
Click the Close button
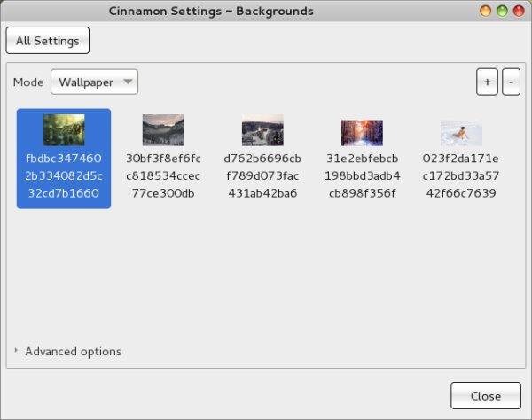[486, 396]
